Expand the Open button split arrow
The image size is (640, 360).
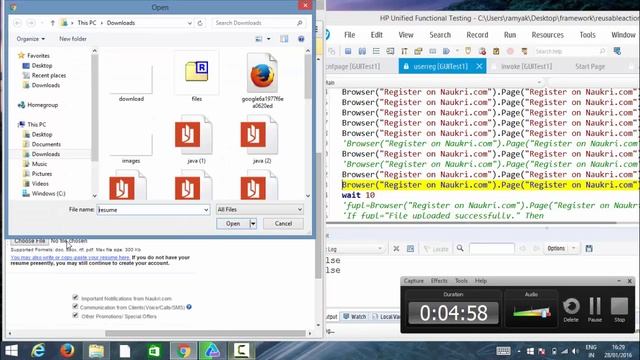[x=253, y=224]
